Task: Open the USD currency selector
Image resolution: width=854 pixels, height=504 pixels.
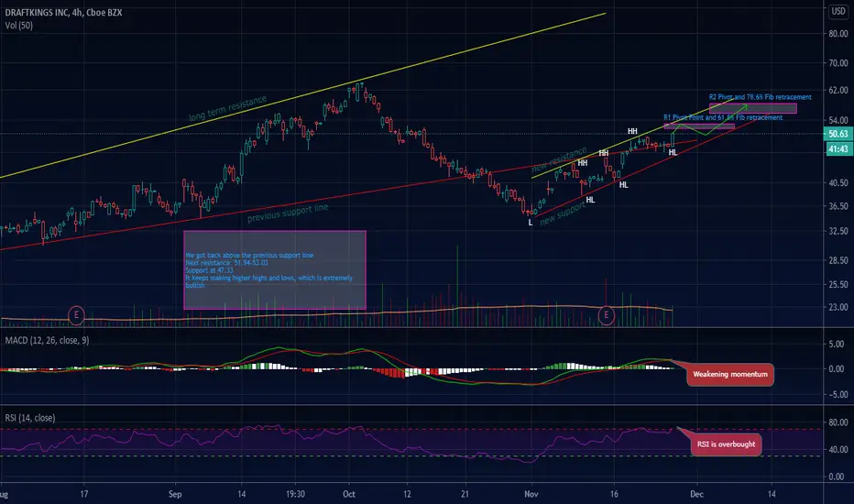Action: 838,11
